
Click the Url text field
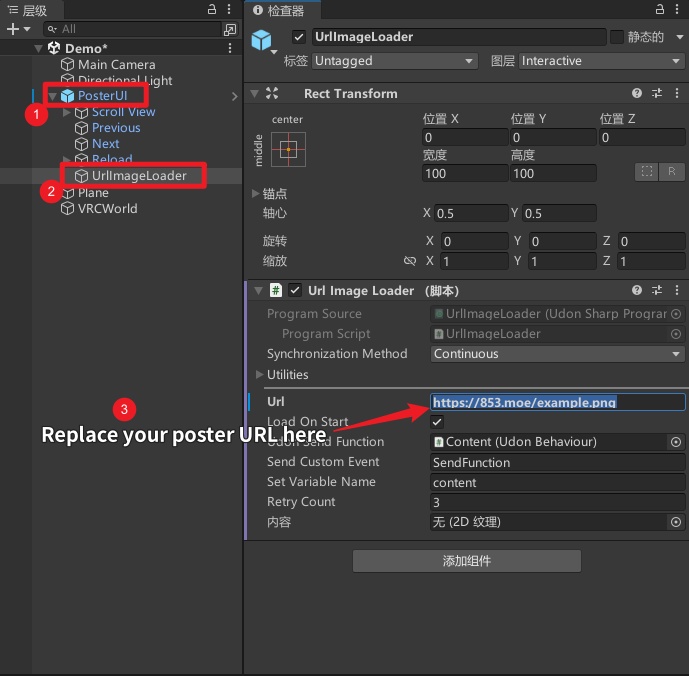558,402
